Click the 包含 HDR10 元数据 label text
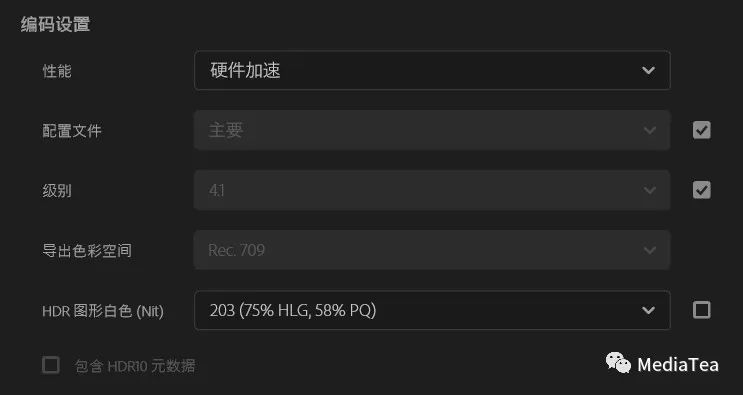 (x=135, y=366)
